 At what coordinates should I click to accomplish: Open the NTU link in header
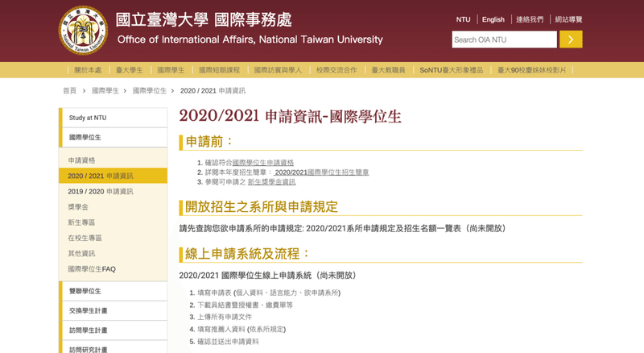point(463,19)
